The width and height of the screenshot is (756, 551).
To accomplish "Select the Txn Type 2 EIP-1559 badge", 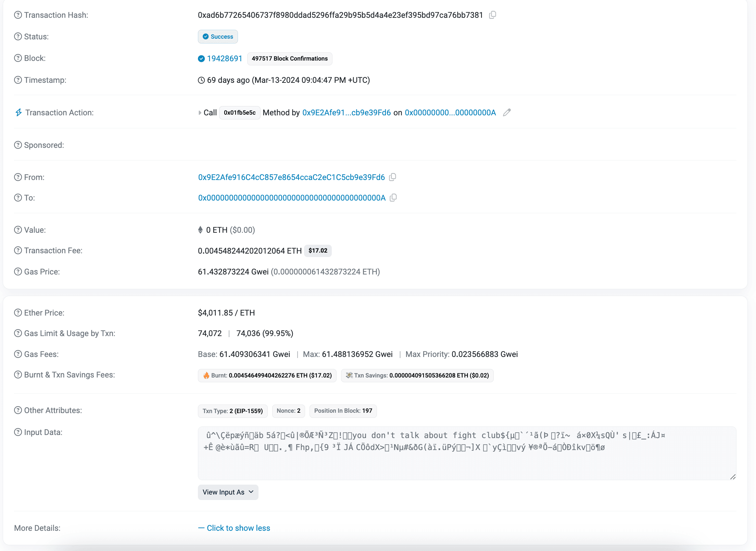I will click(x=232, y=411).
